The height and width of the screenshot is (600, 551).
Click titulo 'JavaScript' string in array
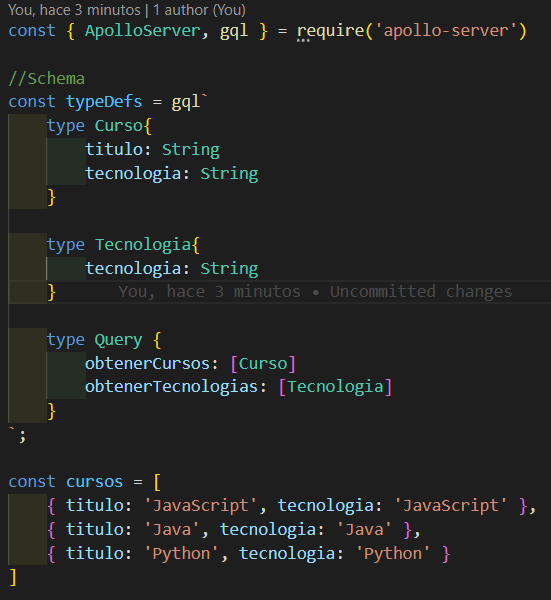201,505
